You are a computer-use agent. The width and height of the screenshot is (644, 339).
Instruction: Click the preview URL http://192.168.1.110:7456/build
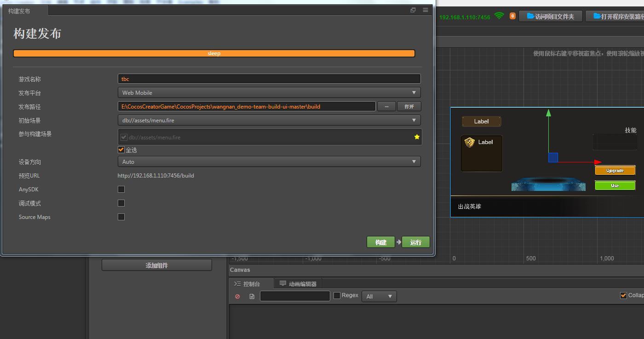click(x=156, y=176)
